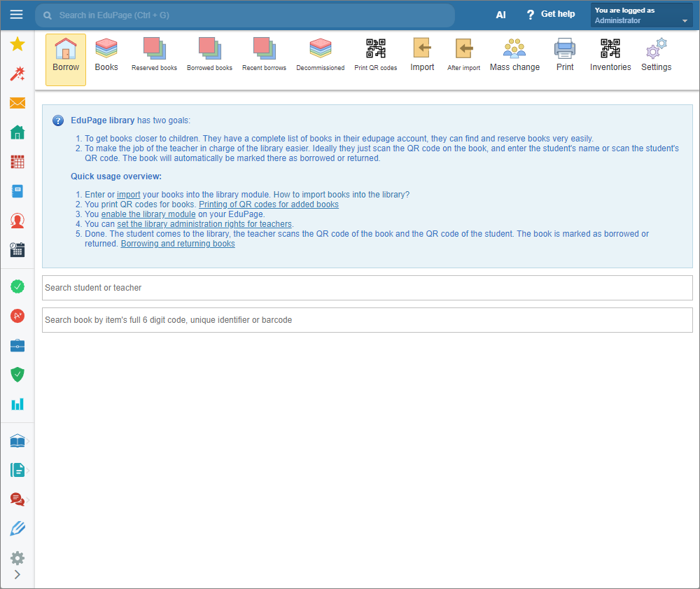Open Reserved books list
The height and width of the screenshot is (589, 700).
pos(154,55)
